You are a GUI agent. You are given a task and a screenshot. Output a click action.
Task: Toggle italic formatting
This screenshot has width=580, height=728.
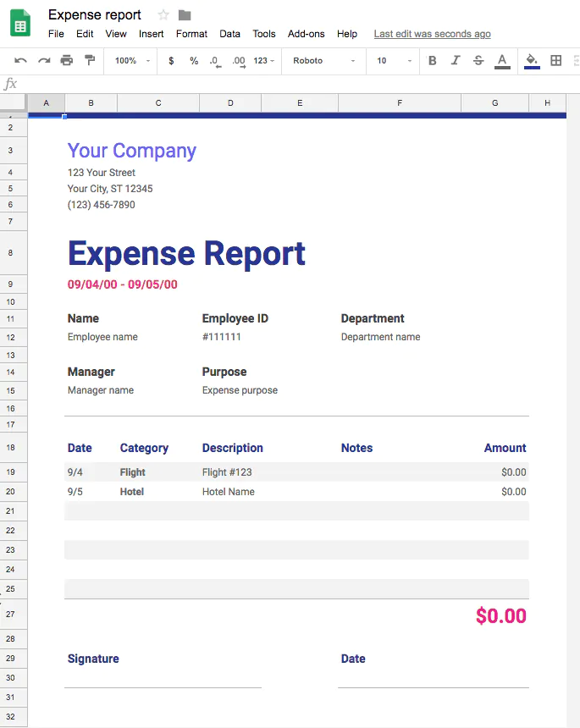456,60
